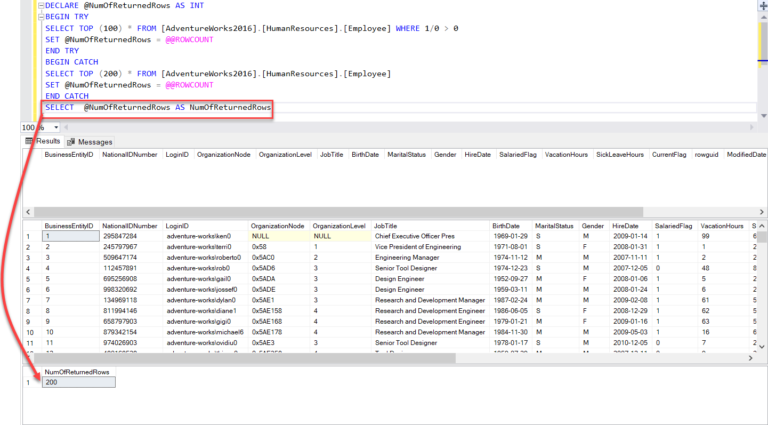Select the HireDate cell 2009-05-03
The width and height of the screenshot is (768, 425).
pyautogui.click(x=631, y=332)
